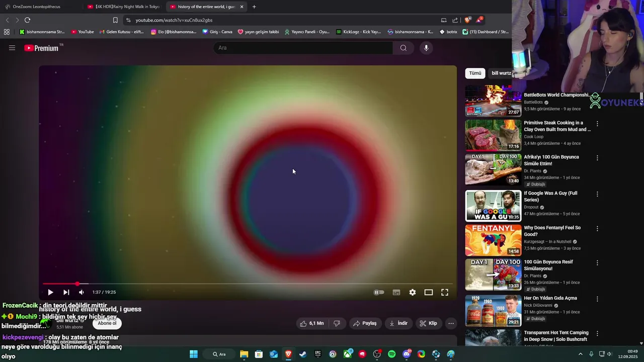Click the Klip clip button
This screenshot has width=644, height=362.
[429, 323]
